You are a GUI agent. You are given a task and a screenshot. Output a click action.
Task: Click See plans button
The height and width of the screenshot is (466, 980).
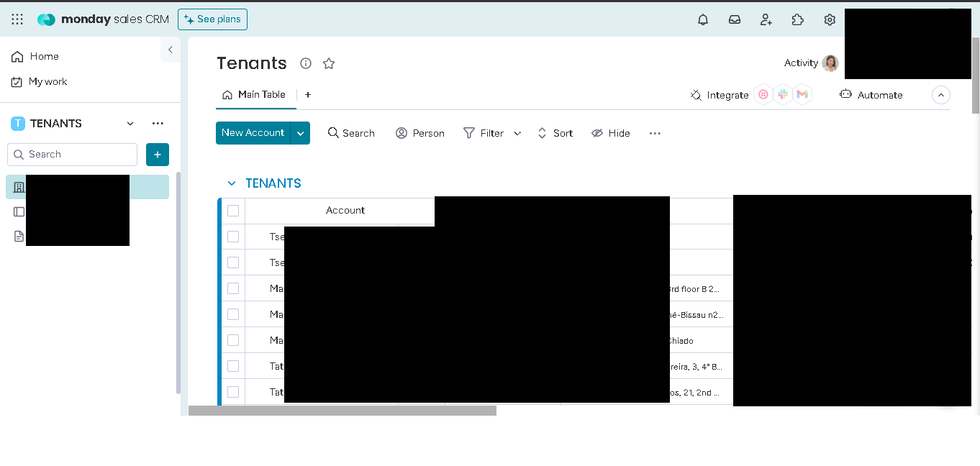[213, 19]
